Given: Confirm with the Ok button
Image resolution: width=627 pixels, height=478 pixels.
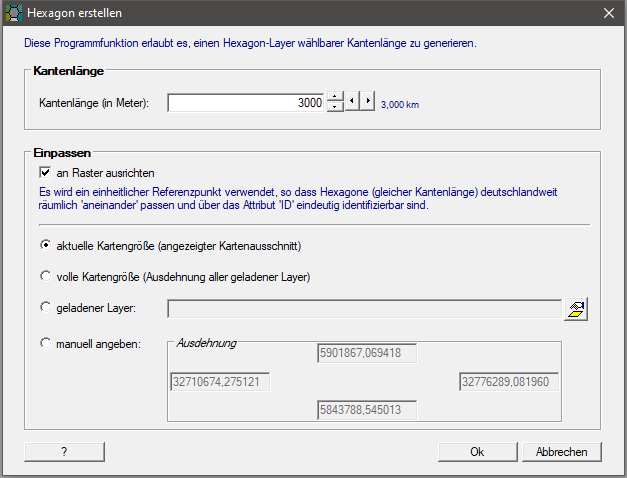Looking at the screenshot, I should (x=477, y=452).
